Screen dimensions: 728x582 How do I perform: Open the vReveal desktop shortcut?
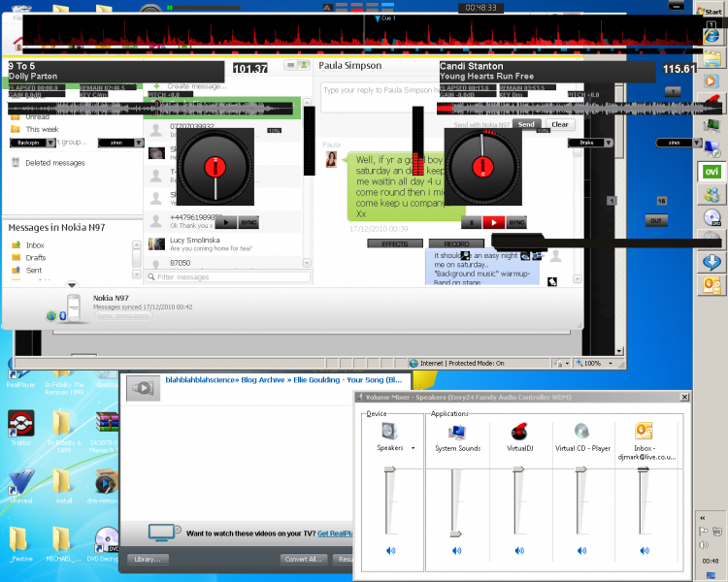[21, 486]
